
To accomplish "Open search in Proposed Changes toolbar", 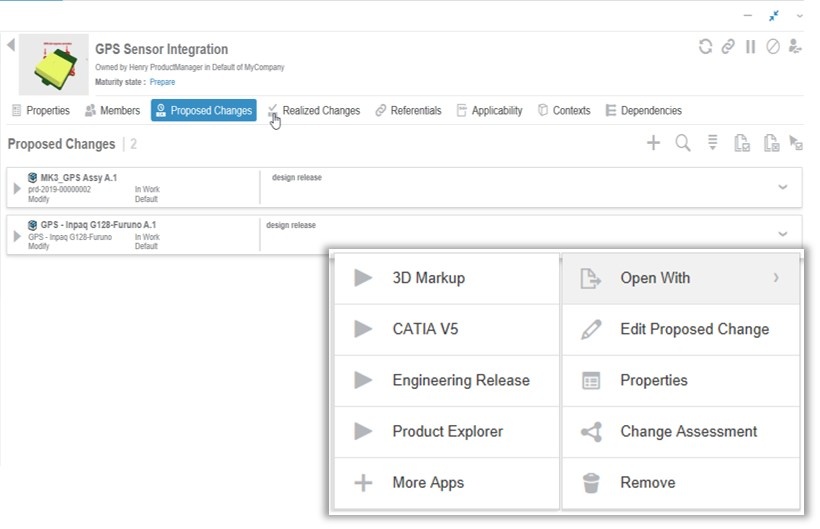I will tap(683, 143).
